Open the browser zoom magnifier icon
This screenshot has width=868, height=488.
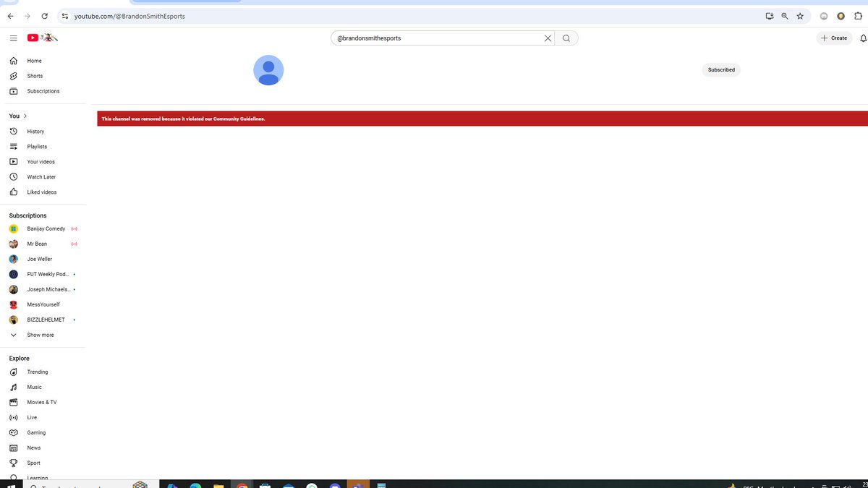[x=785, y=16]
